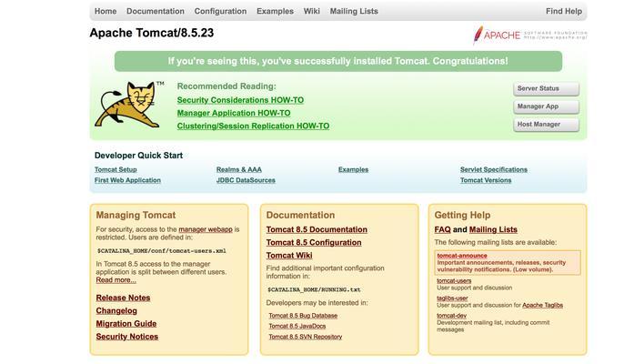Open Release Notes link
The image size is (644, 364).
tap(123, 298)
